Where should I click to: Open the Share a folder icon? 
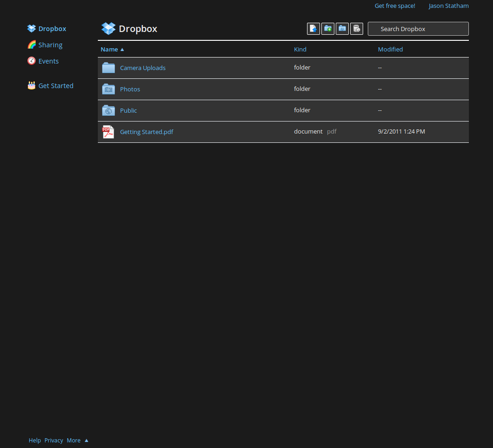(x=342, y=28)
